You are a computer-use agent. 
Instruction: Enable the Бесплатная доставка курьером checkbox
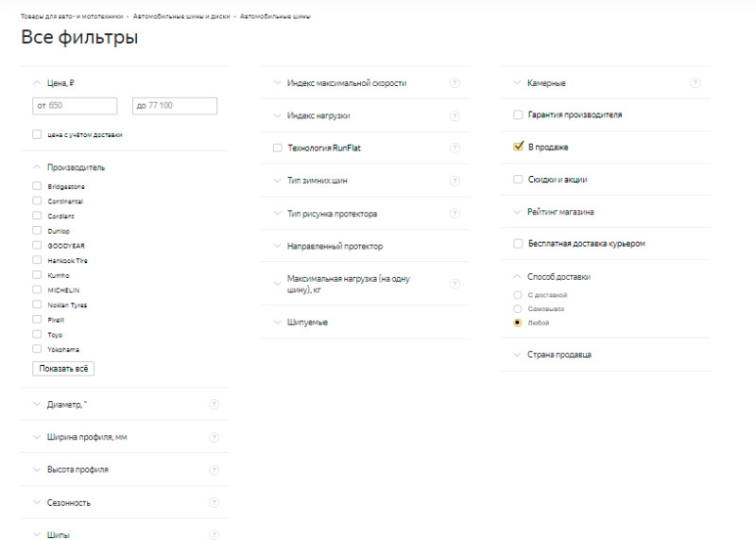coord(518,244)
